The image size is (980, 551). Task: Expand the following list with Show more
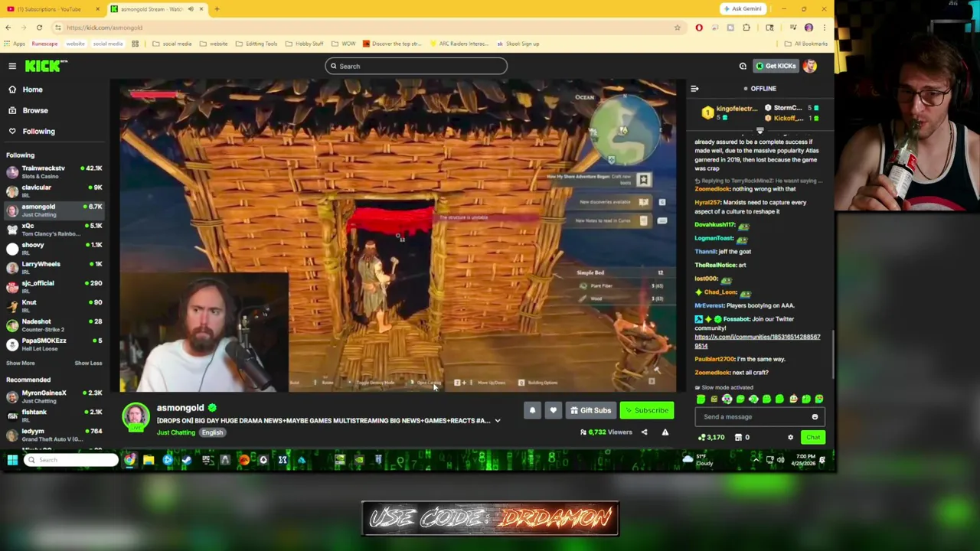pos(21,363)
